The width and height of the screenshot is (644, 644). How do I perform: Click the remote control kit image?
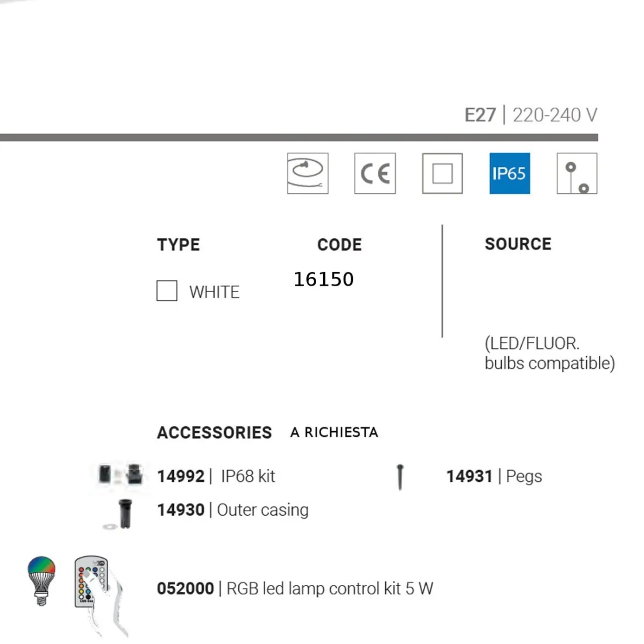(x=92, y=582)
